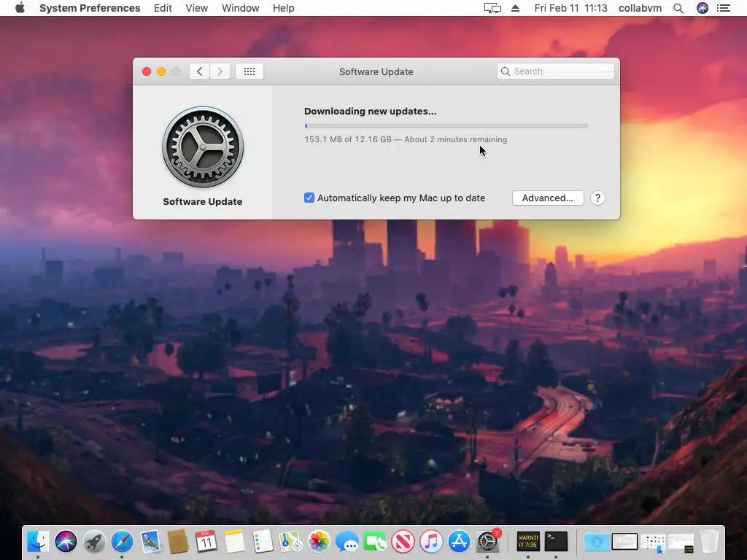Open Spotlight search magnifier in the menu bar
The width and height of the screenshot is (747, 560).
(x=678, y=8)
